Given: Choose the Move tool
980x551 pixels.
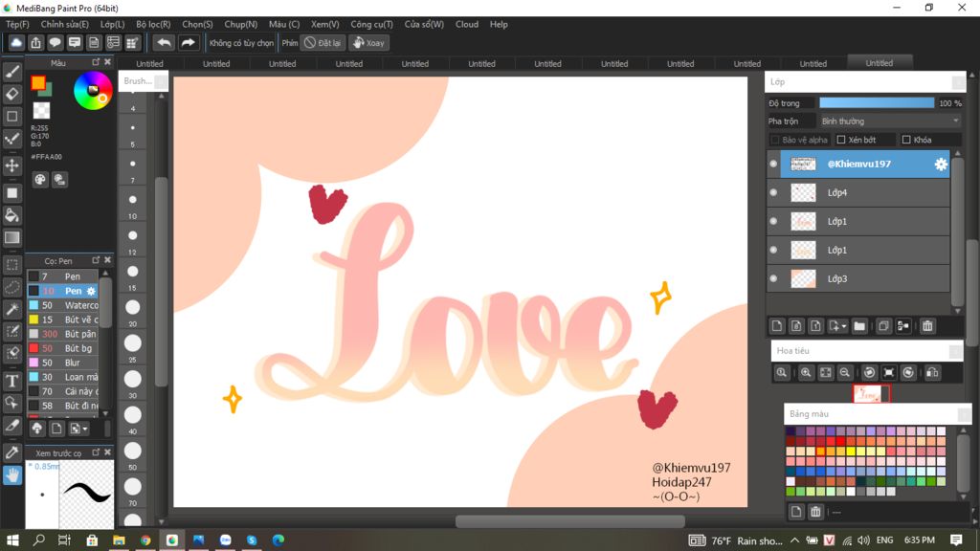Looking at the screenshot, I should 11,165.
